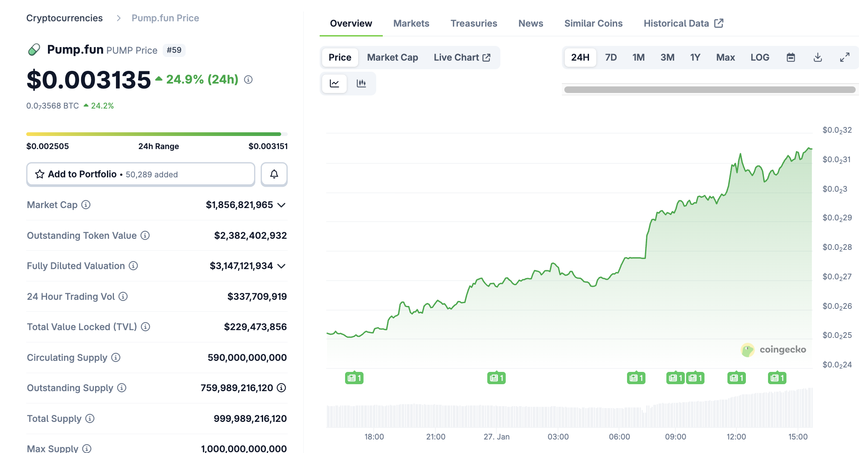Click the Outstanding Supply info icon
The image size is (868, 453).
(121, 388)
